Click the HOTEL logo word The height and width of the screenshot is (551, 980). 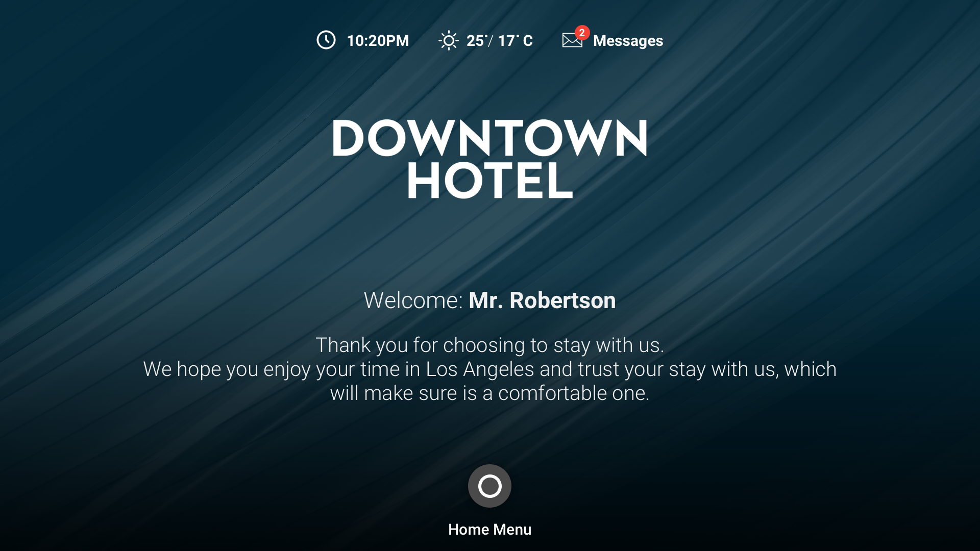pyautogui.click(x=489, y=181)
